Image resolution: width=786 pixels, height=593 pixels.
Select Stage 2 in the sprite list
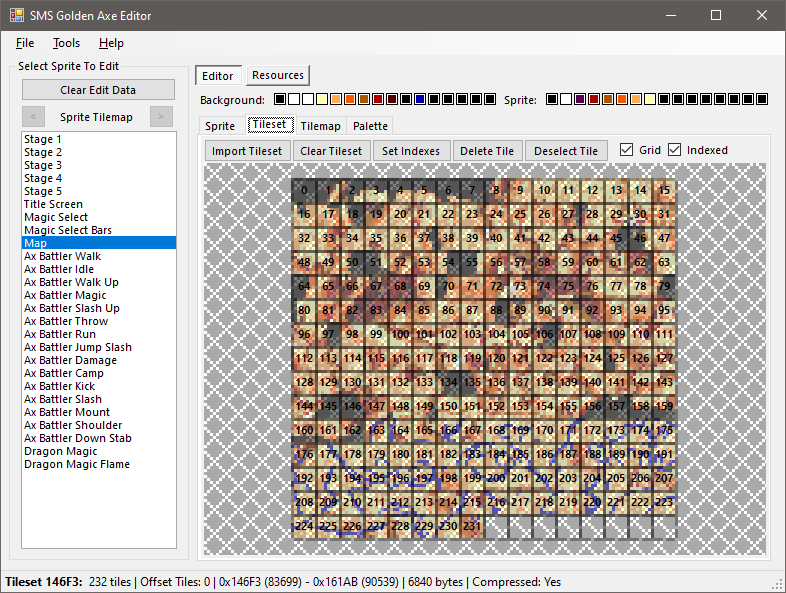point(99,152)
